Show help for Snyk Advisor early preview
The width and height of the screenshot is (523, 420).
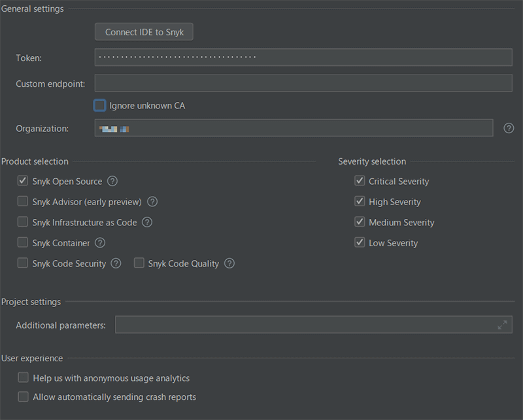click(x=152, y=202)
